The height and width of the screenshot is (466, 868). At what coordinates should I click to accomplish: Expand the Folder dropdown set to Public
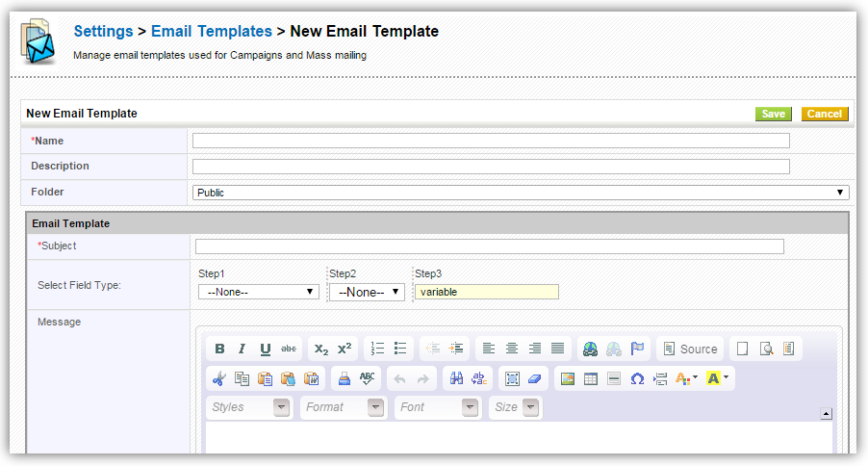click(x=520, y=193)
